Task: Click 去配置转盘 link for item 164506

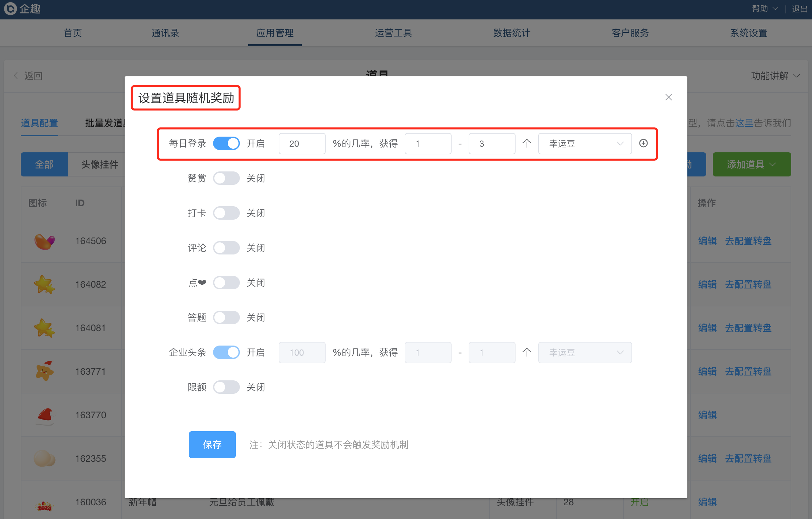Action: click(748, 241)
